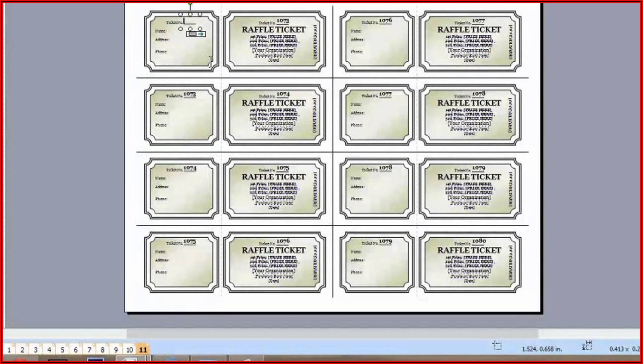Click "Name:" label on stub 1079
The height and width of the screenshot is (364, 643).
[x=356, y=252]
